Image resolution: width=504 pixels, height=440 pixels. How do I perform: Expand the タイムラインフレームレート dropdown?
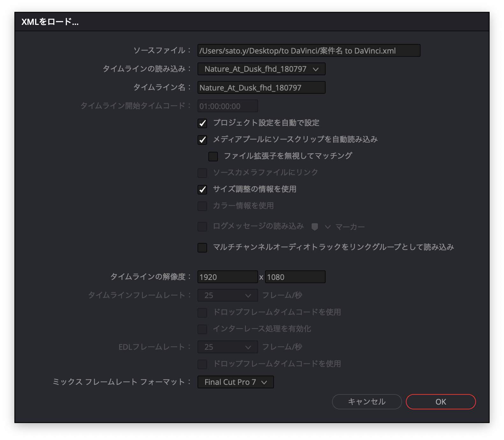point(227,296)
